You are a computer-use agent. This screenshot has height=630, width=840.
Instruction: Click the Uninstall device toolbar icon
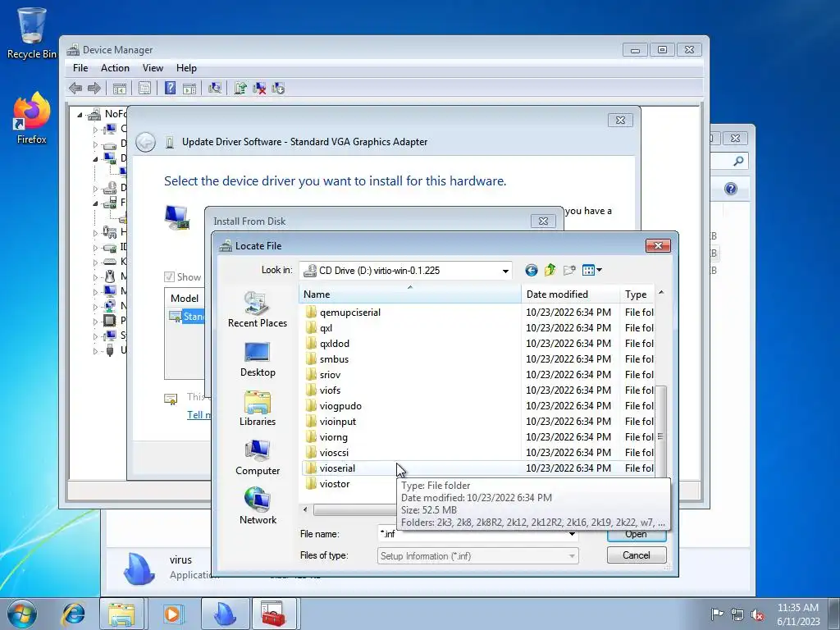click(260, 88)
